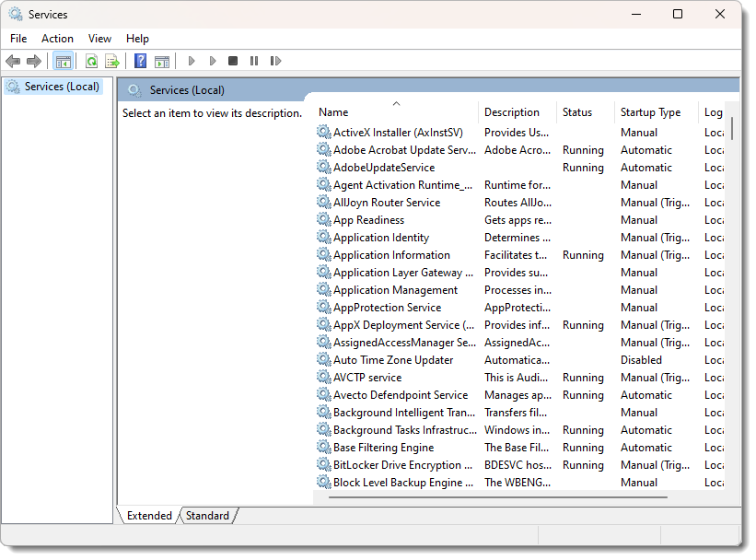Image resolution: width=756 pixels, height=560 pixels.
Task: Restart the service using the restart icon
Action: click(x=275, y=61)
